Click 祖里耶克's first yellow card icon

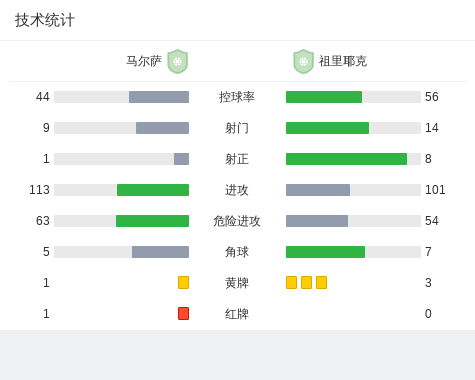[291, 282]
